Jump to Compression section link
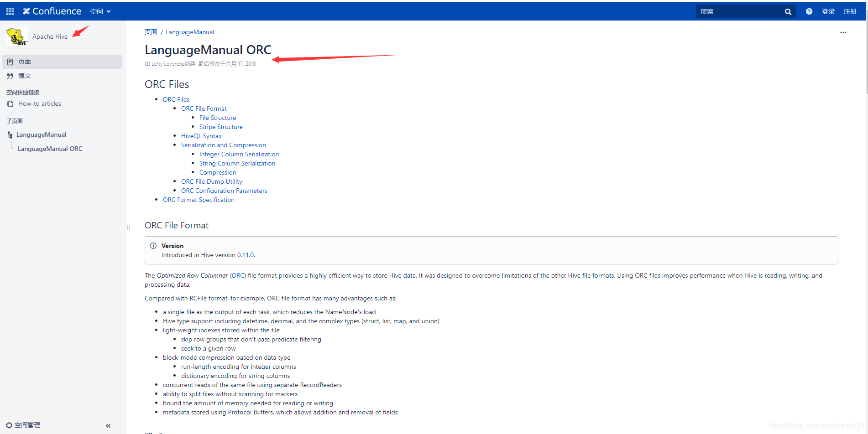The height and width of the screenshot is (434, 868). 218,172
